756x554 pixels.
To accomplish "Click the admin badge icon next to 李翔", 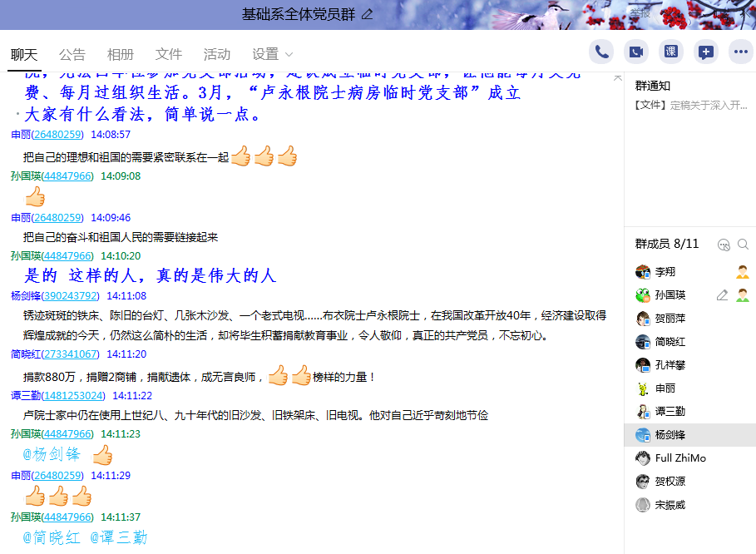I will 743,272.
